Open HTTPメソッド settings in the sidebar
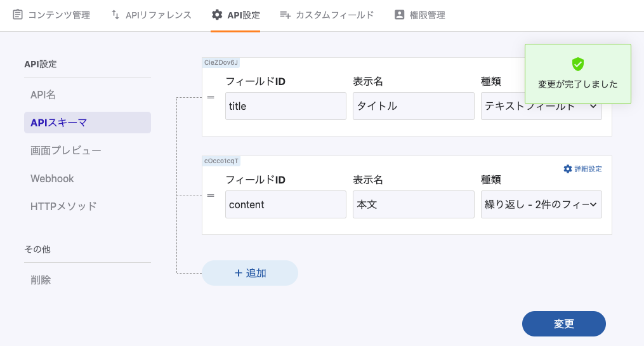 63,206
